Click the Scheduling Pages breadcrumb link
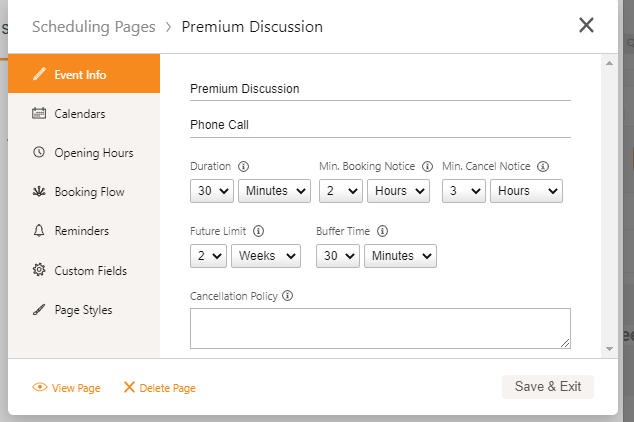Viewport: 634px width, 422px height. tap(94, 27)
